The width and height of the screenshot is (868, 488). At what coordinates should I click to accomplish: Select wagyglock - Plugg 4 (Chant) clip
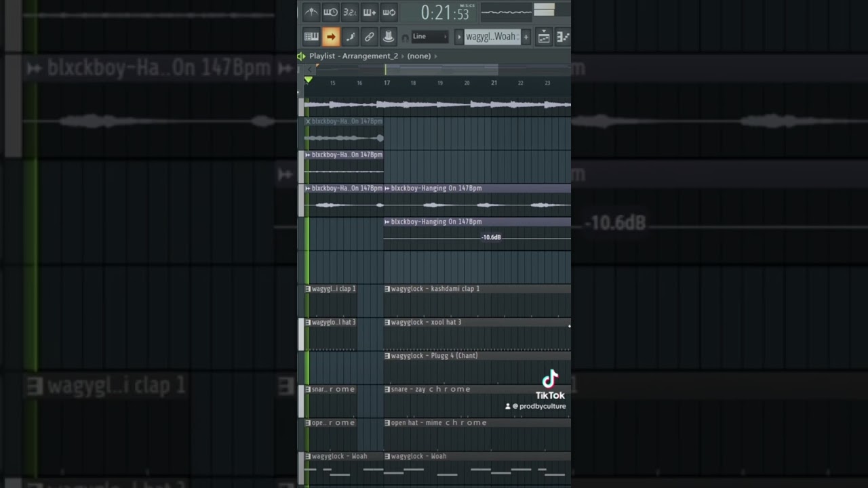[477, 367]
